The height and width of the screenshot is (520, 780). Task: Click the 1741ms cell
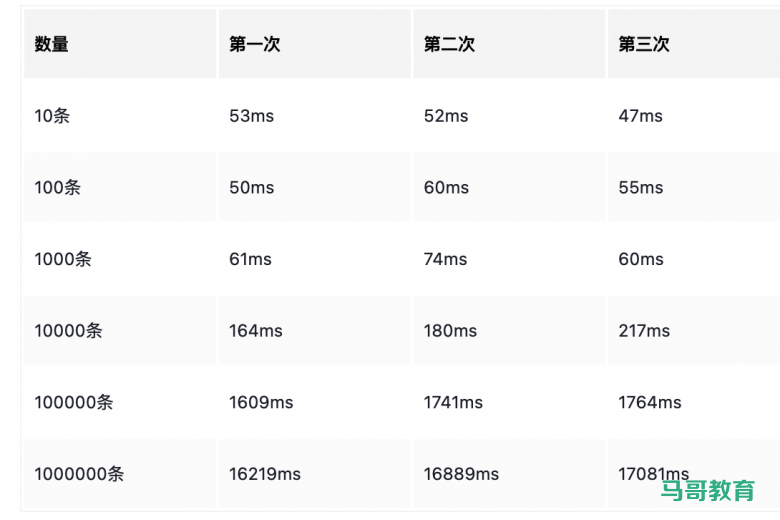click(453, 402)
